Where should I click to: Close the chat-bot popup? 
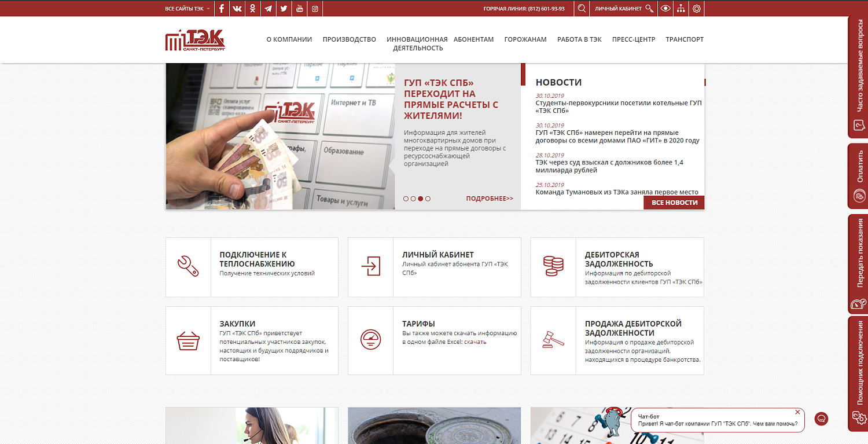tap(797, 412)
